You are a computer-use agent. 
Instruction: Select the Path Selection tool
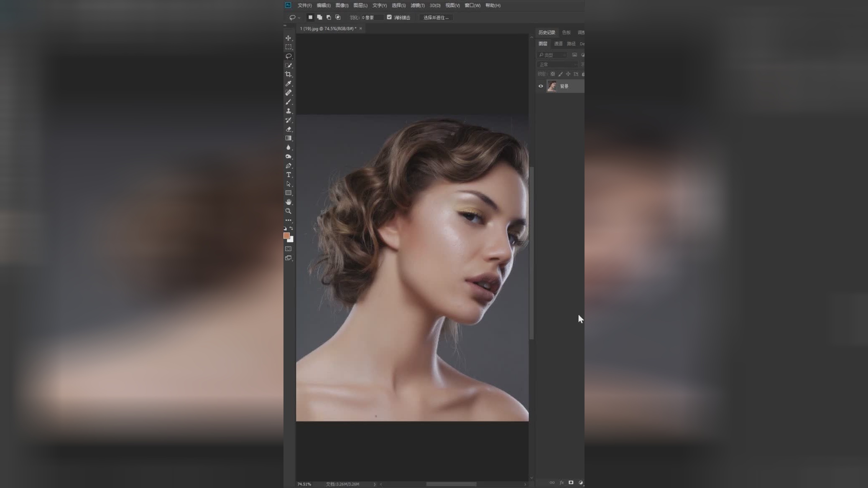(x=288, y=184)
